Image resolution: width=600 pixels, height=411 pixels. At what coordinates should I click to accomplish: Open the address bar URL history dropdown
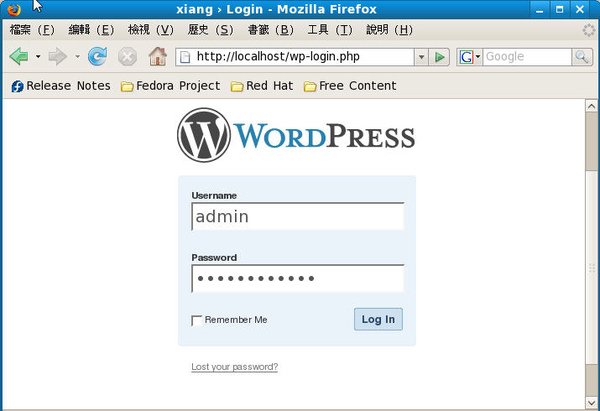click(x=421, y=57)
